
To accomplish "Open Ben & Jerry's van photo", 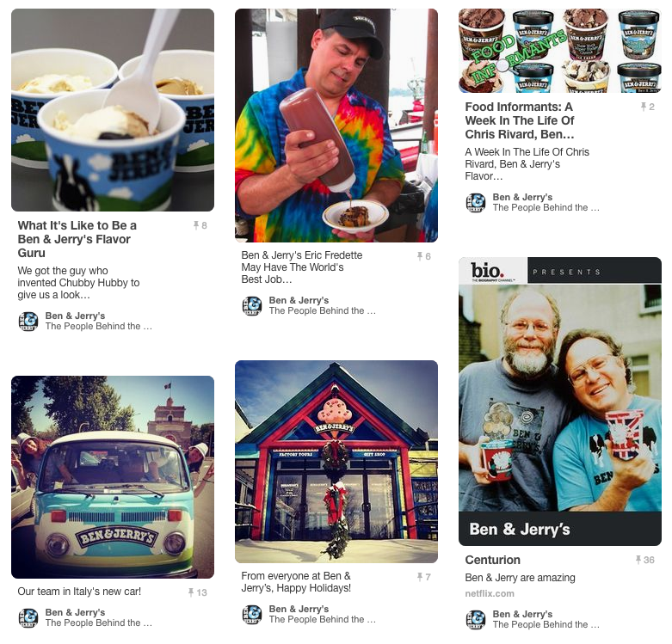I will [113, 477].
